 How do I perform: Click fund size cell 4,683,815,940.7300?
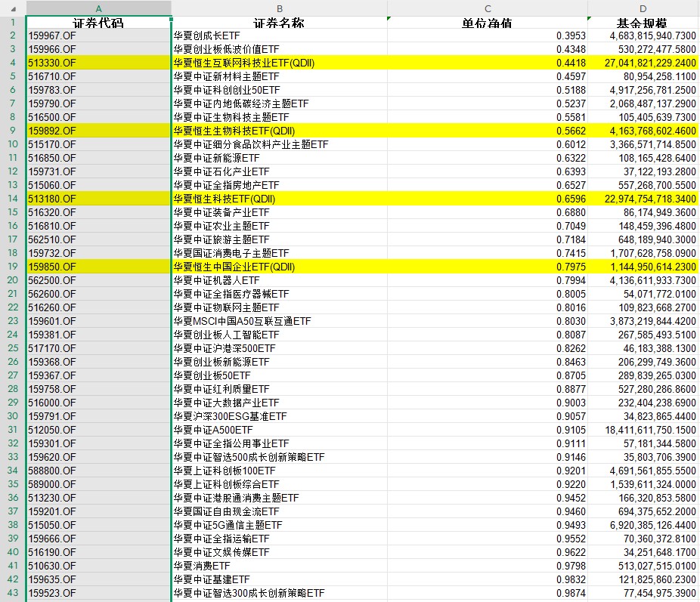643,36
